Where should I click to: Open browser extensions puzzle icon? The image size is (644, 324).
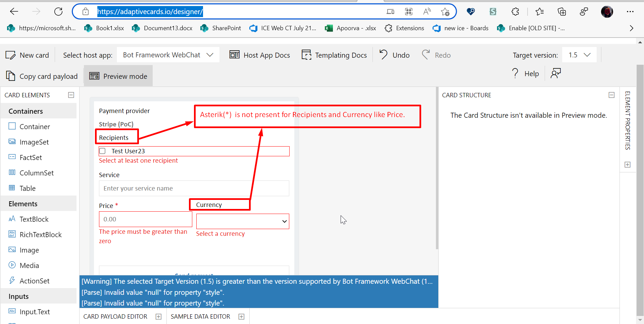[x=515, y=12]
